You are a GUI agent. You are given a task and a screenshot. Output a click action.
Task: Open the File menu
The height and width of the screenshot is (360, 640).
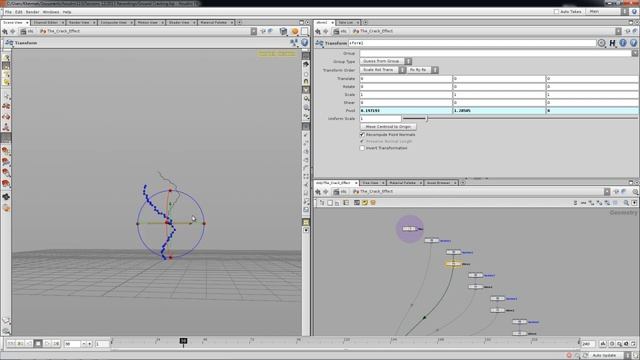pyautogui.click(x=8, y=12)
